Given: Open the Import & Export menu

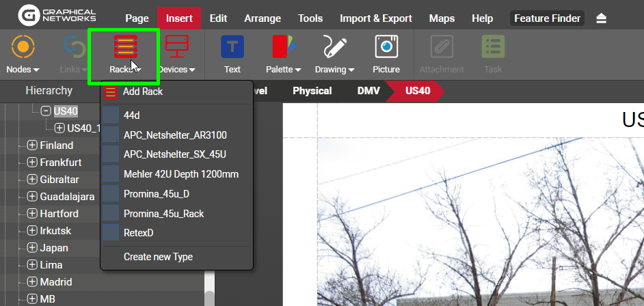Looking at the screenshot, I should [376, 18].
